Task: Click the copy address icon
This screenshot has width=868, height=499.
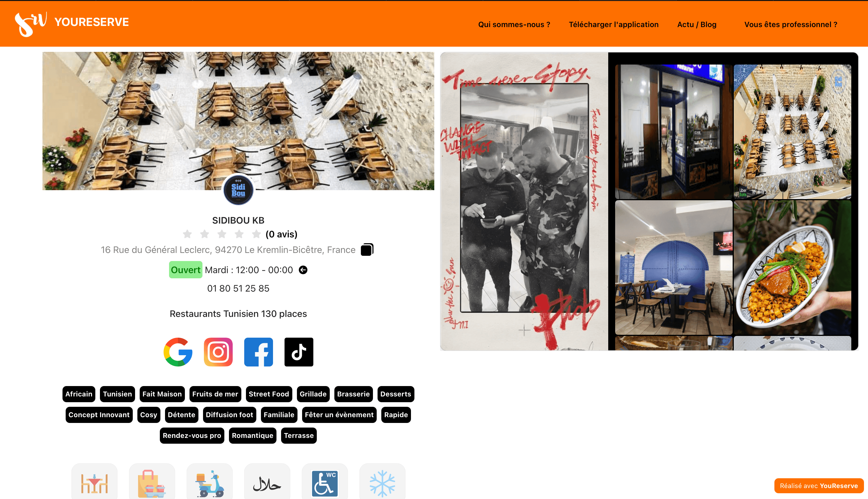Action: click(367, 250)
